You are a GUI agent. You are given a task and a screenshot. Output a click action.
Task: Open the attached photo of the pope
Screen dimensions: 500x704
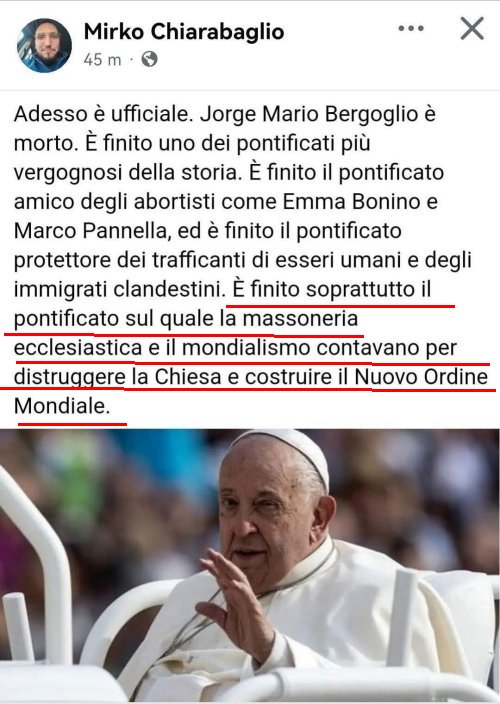[x=250, y=566]
